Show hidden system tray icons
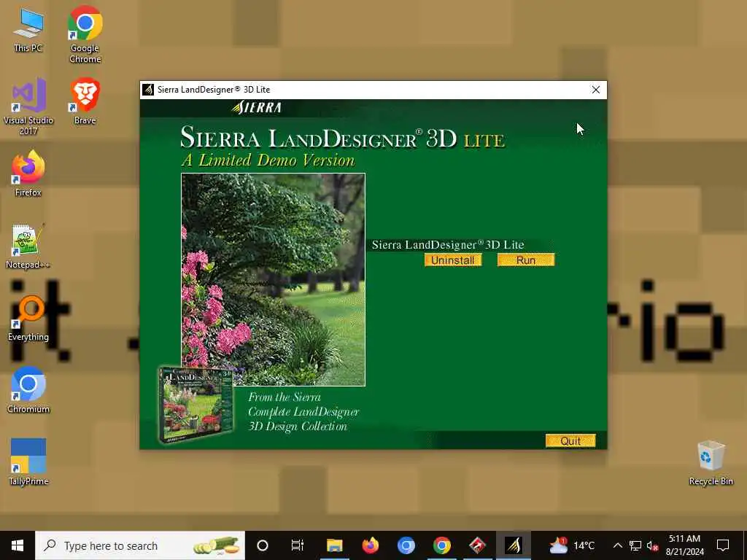747x560 pixels. pyautogui.click(x=617, y=545)
